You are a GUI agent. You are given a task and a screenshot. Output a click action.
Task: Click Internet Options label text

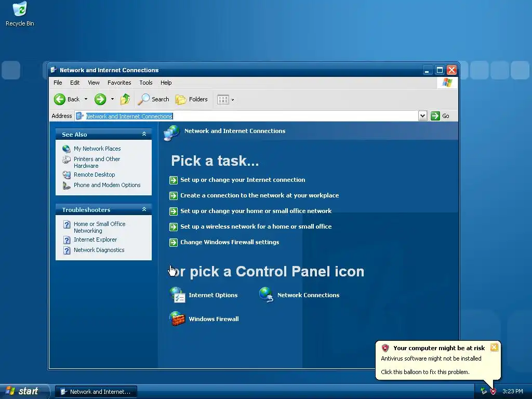(213, 295)
